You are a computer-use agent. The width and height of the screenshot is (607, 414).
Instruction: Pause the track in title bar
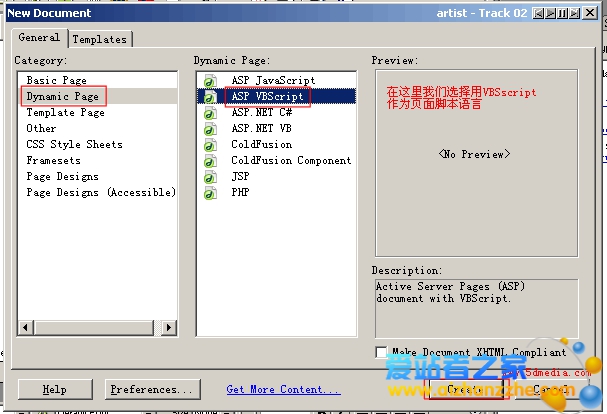[563, 13]
